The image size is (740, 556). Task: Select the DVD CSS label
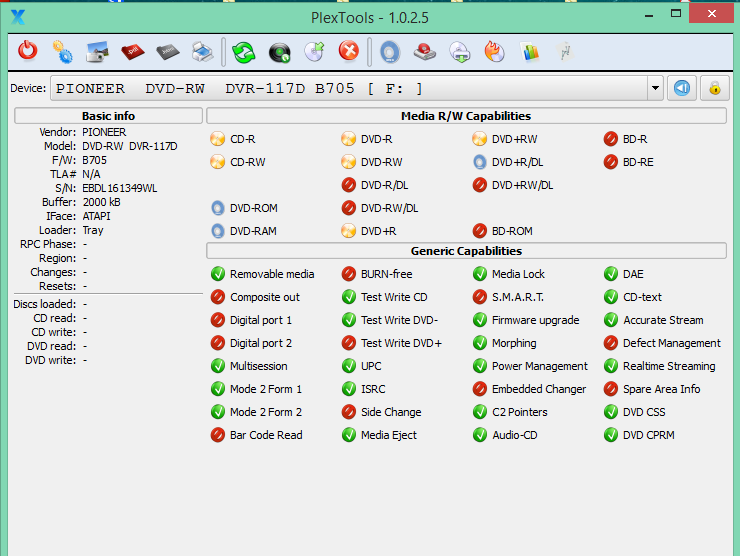(644, 412)
